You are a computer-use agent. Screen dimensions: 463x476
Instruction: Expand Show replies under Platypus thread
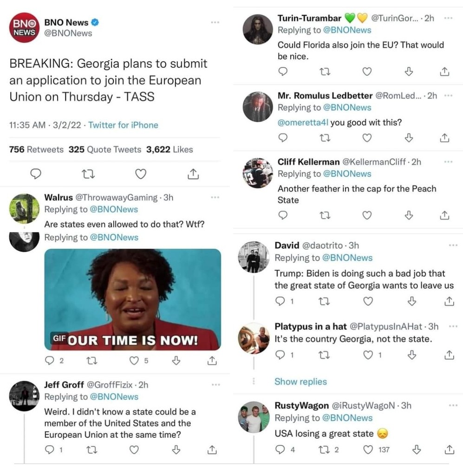tap(300, 382)
